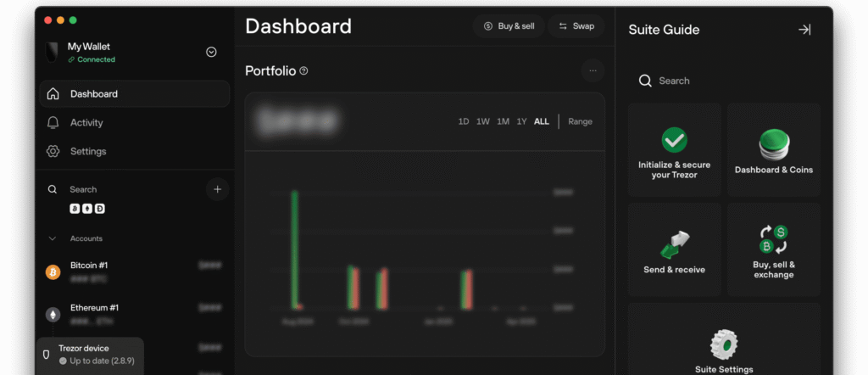Open the Ethereum #1 account
The height and width of the screenshot is (375, 868).
[x=135, y=314]
